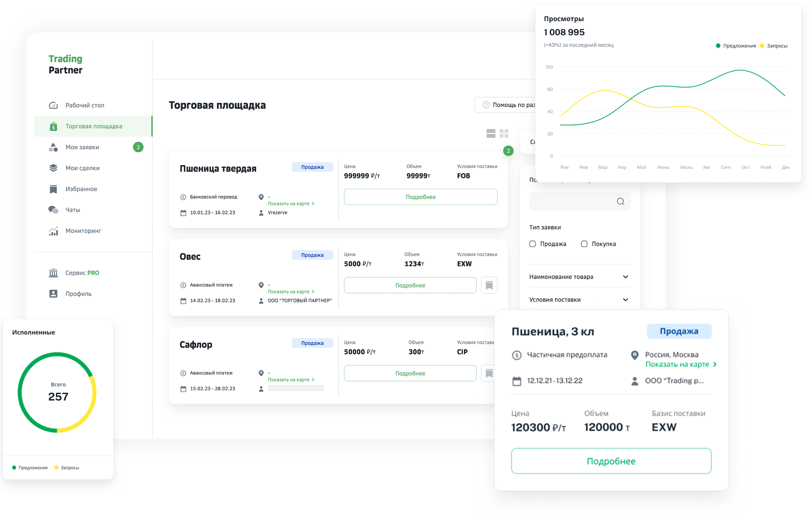Click the Рабочий стол dashboard gauge icon
The image size is (812, 517).
(53, 105)
